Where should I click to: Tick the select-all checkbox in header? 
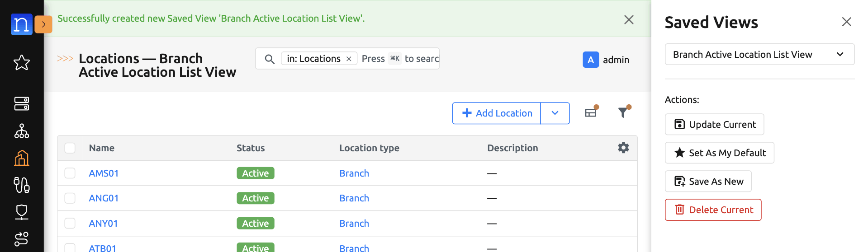point(70,148)
